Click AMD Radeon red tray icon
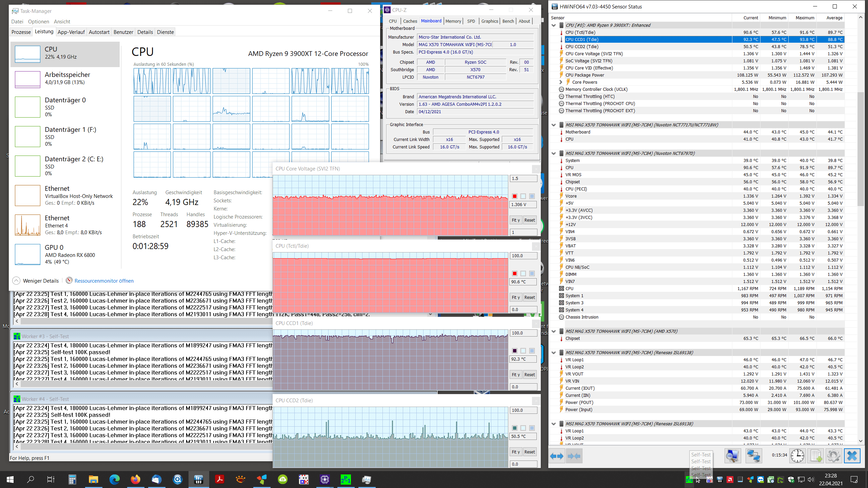This screenshot has height=488, width=868. (730, 480)
